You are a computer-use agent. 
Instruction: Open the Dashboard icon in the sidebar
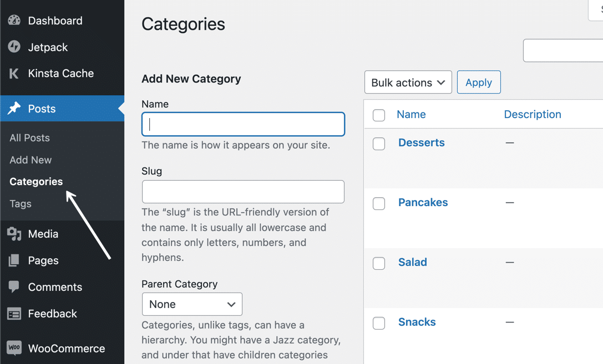[13, 20]
